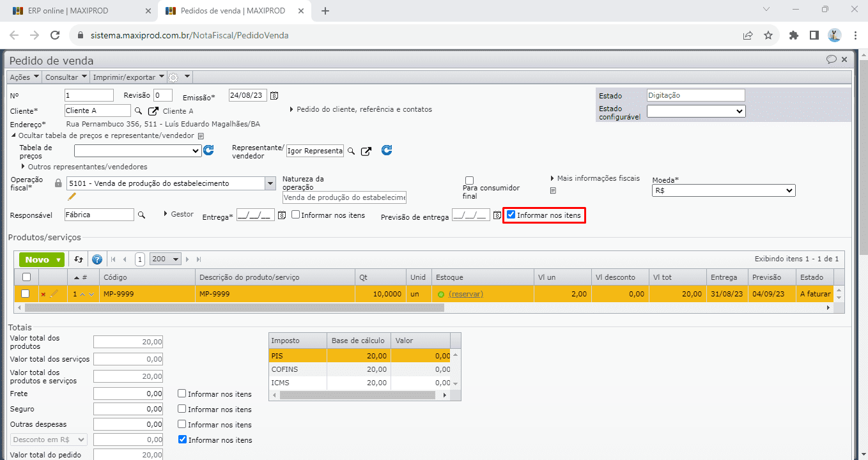Tick the checkbox for row MP-9999
868x460 pixels.
pos(26,294)
